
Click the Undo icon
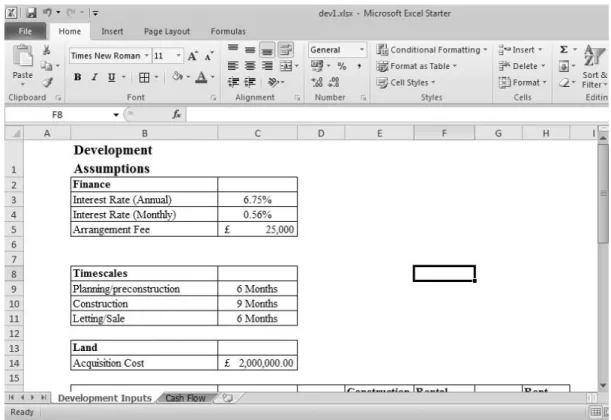click(x=48, y=12)
